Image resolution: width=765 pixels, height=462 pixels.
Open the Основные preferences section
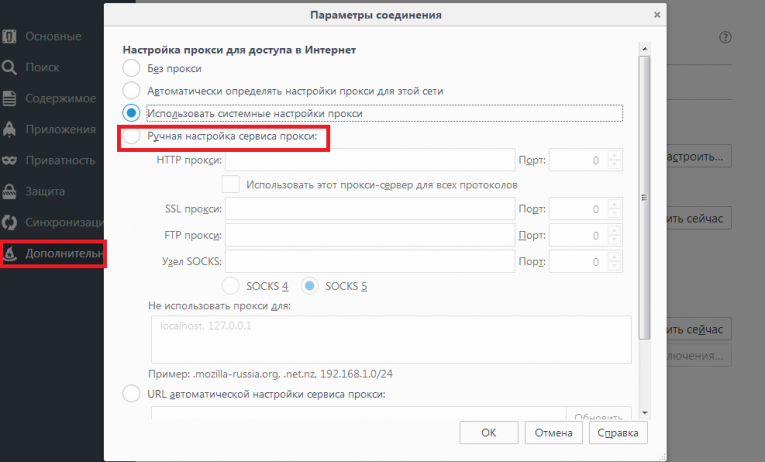[53, 37]
